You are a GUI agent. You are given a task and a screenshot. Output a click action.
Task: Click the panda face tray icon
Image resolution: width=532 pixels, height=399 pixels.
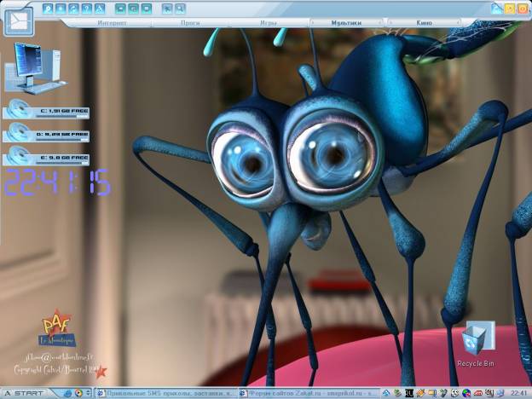point(455,393)
